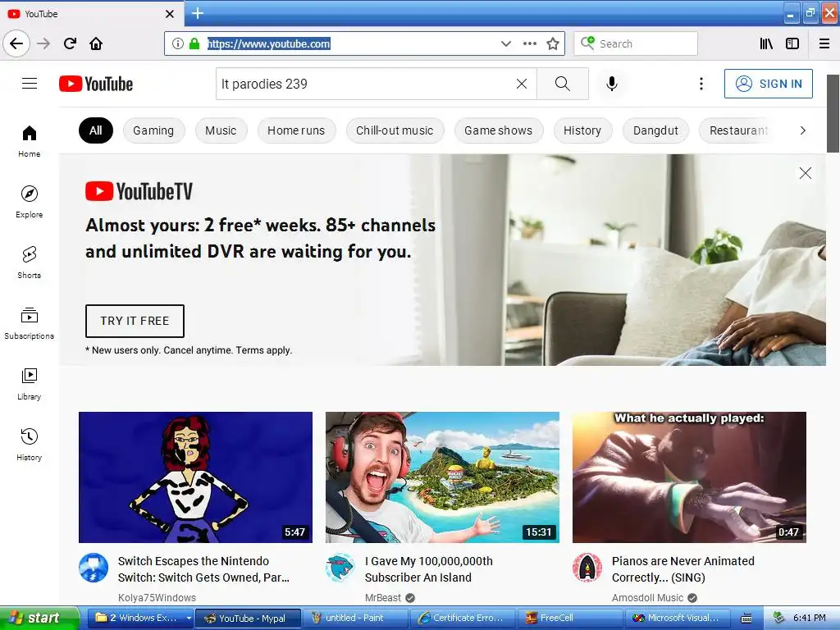Screen dimensions: 840x630
Task: Open the browser Library icon
Action: pyautogui.click(x=767, y=43)
